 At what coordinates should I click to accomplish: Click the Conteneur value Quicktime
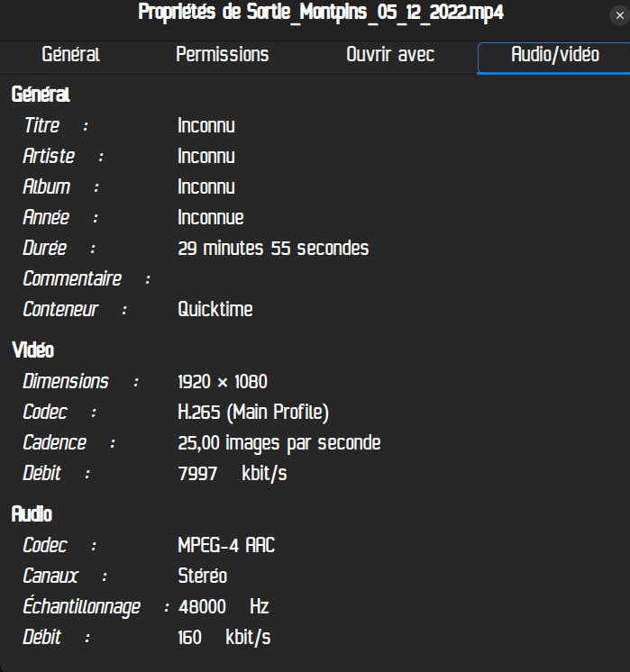coord(215,310)
